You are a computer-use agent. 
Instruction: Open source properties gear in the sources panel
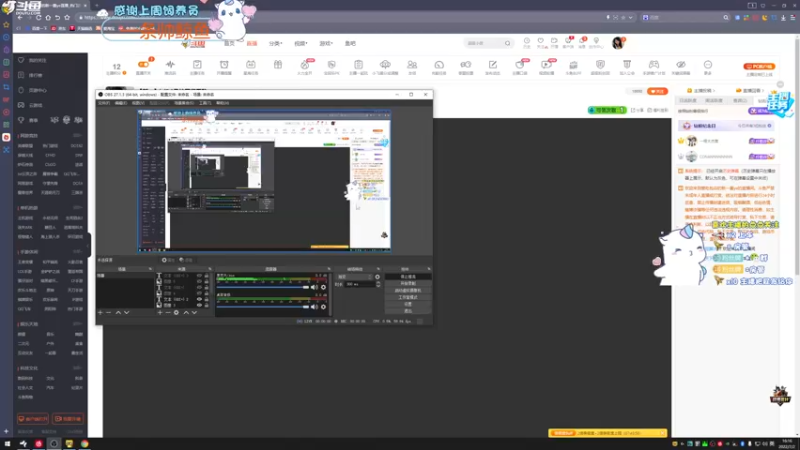[x=176, y=312]
